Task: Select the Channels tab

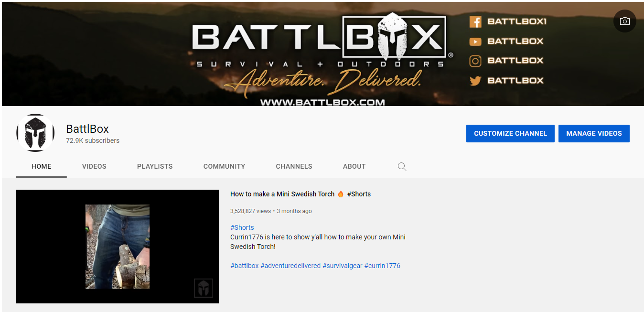Action: pos(294,166)
